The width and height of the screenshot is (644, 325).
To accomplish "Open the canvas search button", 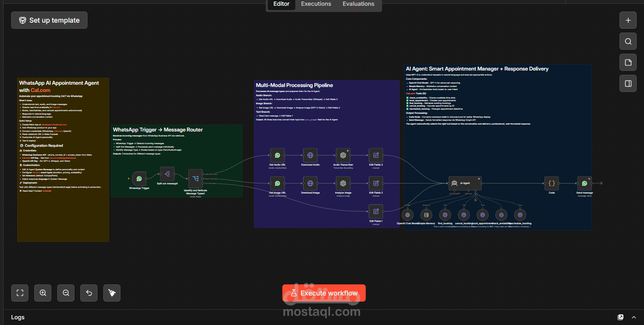I will (628, 41).
